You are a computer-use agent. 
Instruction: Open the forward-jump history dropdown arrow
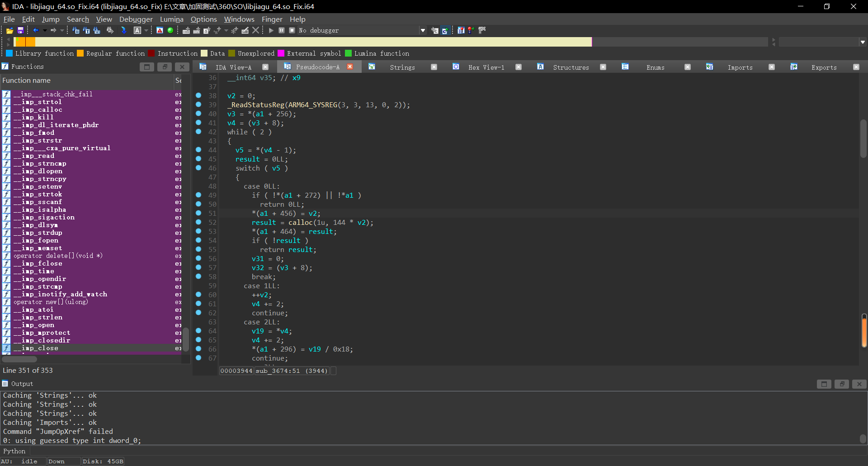pyautogui.click(x=61, y=30)
